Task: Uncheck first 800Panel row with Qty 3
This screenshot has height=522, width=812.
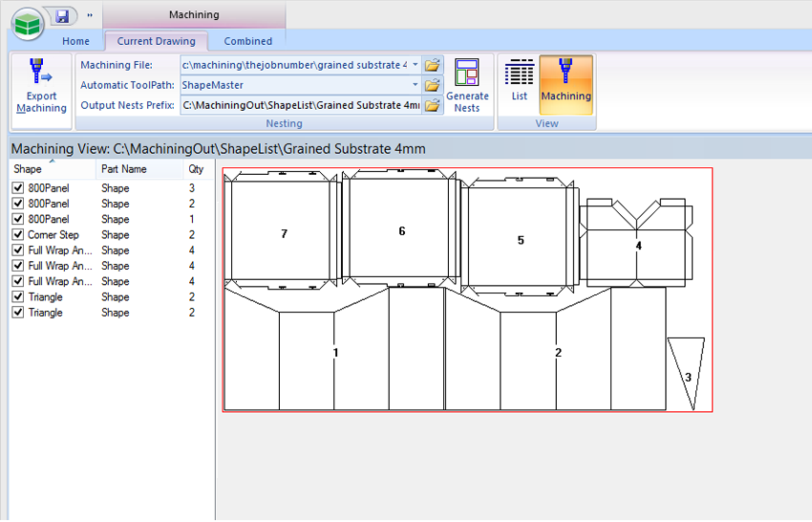Action: point(18,187)
